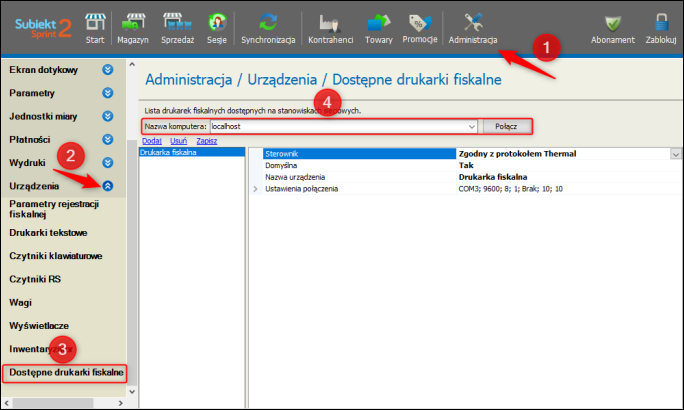Select the Nazwa urządzenia property row

[x=472, y=177]
